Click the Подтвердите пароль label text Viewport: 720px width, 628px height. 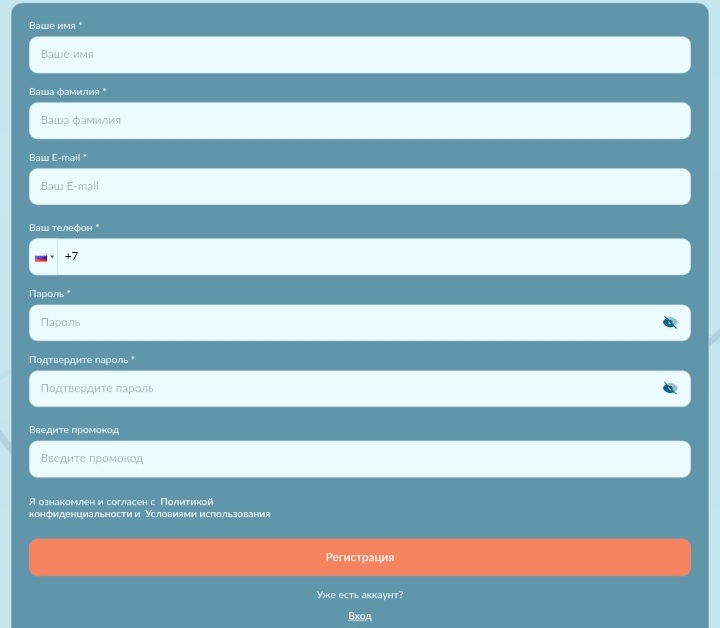81,360
